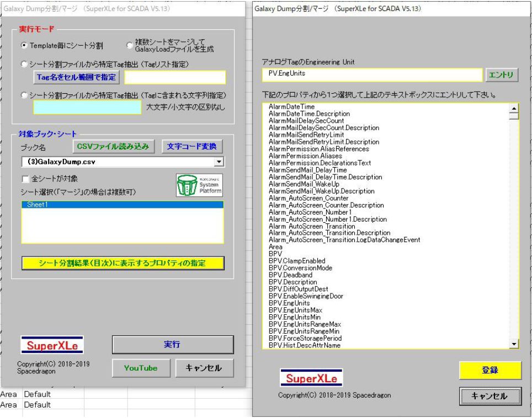Select AlarmSendMail_DelayTime.Description property
This screenshot has height=418, width=532.
pos(326,177)
